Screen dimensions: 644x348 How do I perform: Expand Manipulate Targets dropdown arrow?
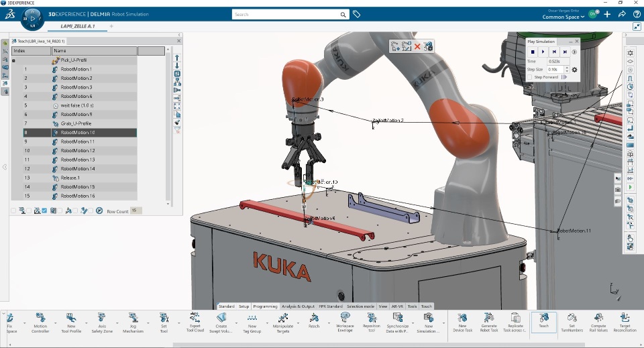[x=298, y=323]
